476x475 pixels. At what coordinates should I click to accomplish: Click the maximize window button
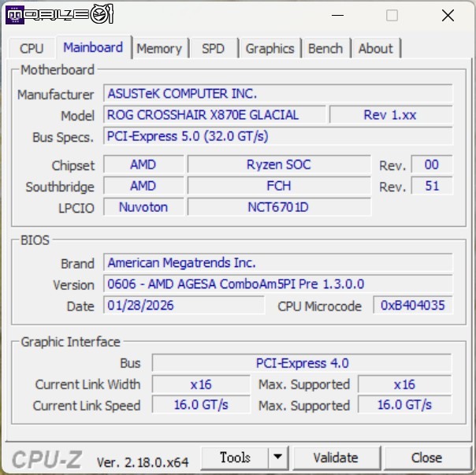392,15
